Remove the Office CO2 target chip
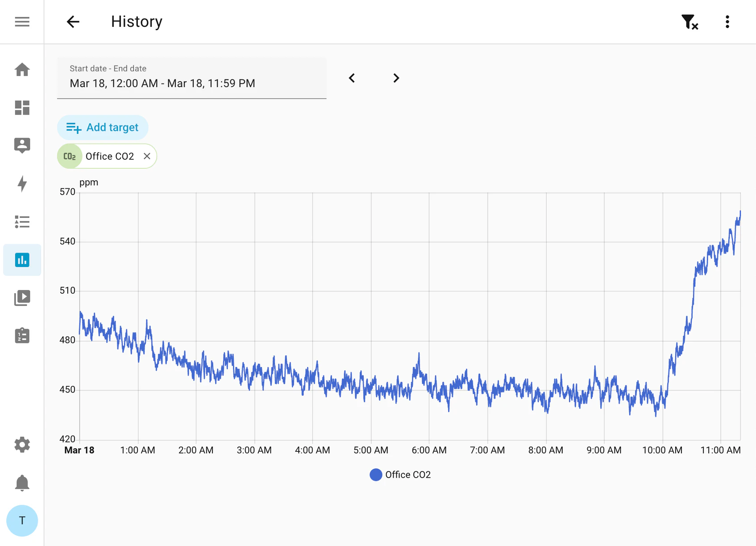Image resolution: width=756 pixels, height=546 pixels. [147, 156]
